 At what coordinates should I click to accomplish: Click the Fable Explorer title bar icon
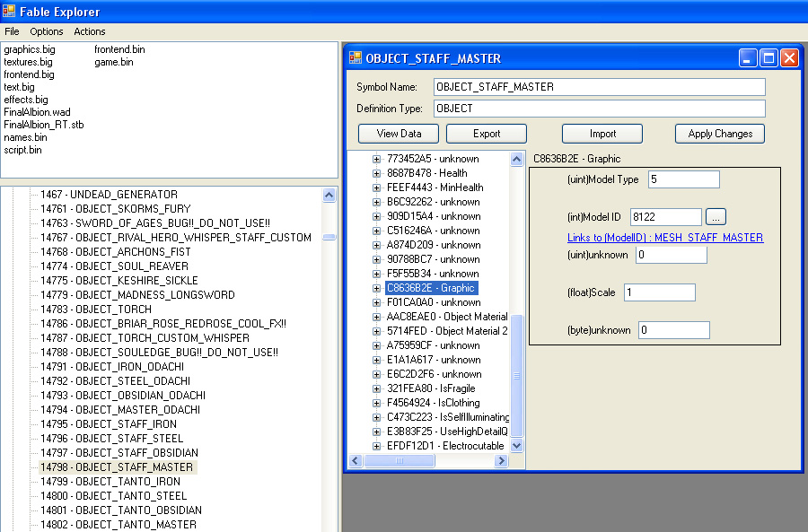coord(11,12)
